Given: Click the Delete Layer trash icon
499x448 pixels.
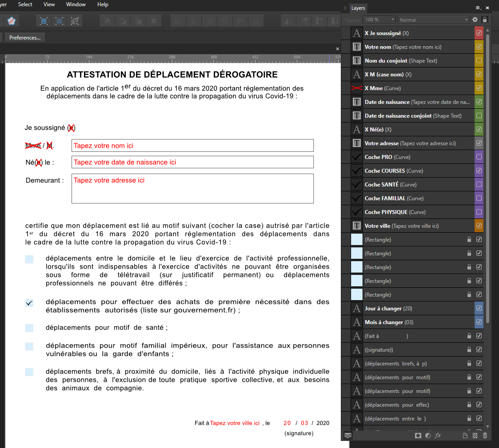Looking at the screenshot, I should point(485,436).
